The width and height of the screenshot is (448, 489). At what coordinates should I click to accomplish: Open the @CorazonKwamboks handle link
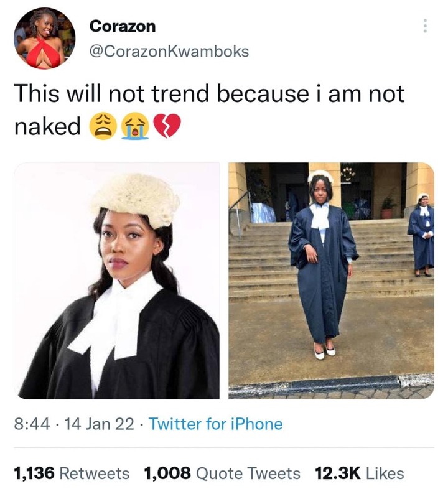point(169,52)
